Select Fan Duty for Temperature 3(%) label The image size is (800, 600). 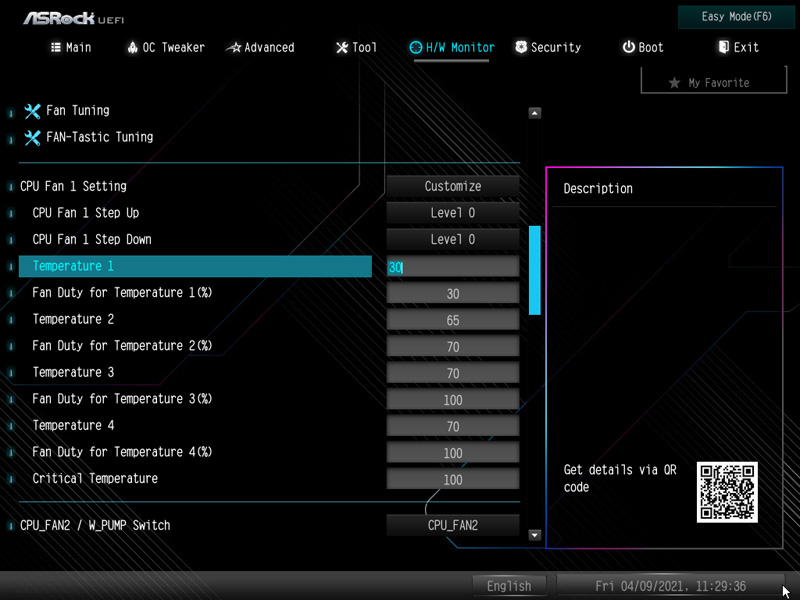point(122,398)
